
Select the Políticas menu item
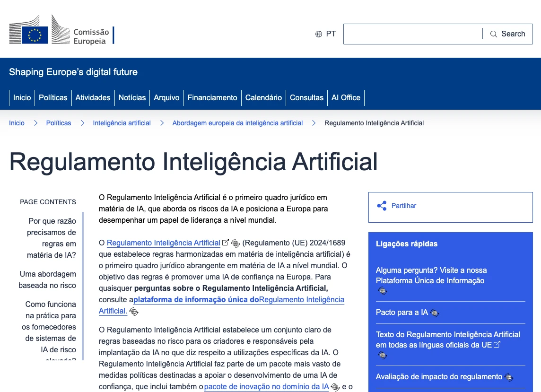tap(53, 97)
